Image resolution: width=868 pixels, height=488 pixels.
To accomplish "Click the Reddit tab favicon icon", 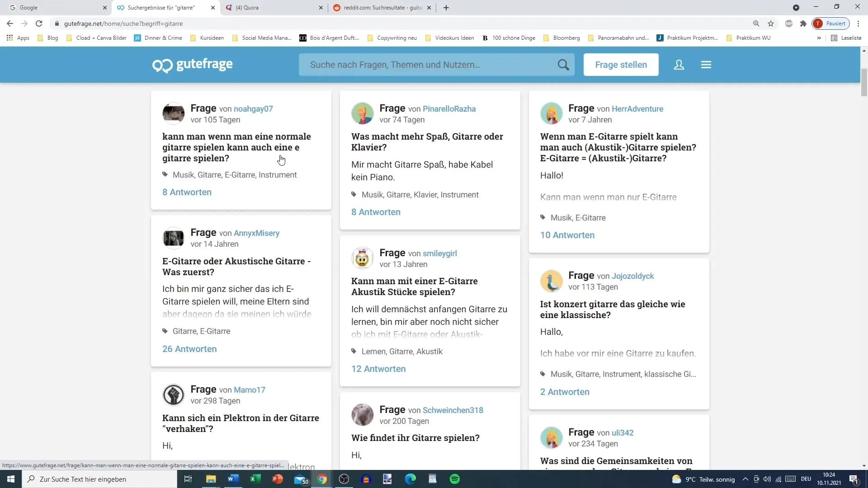I will click(x=337, y=7).
